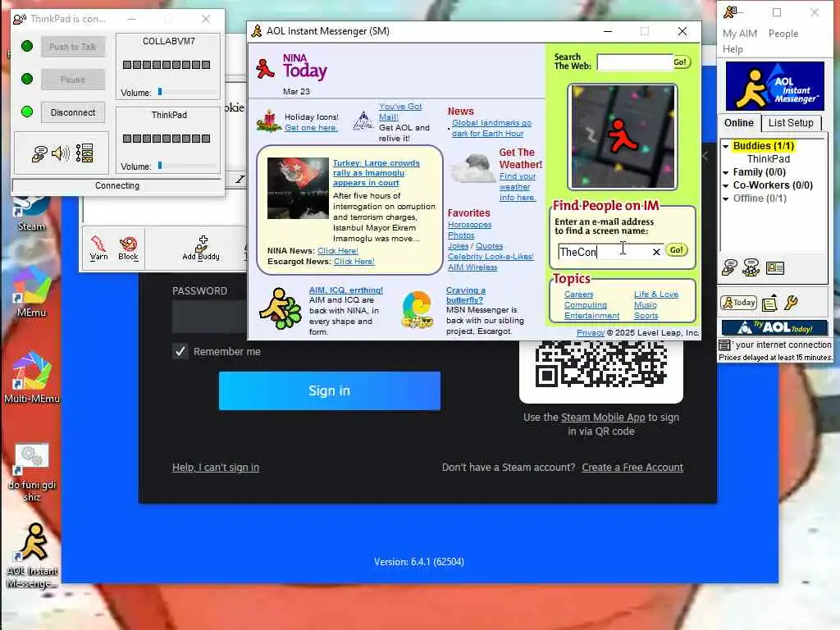
Task: Select ThinkPad buddy in Buddy List
Action: click(x=768, y=159)
